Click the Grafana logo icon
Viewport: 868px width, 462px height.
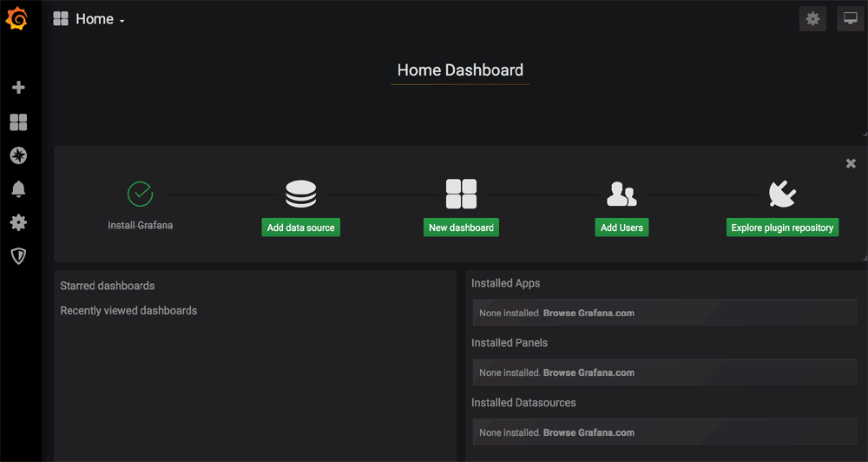click(x=17, y=18)
